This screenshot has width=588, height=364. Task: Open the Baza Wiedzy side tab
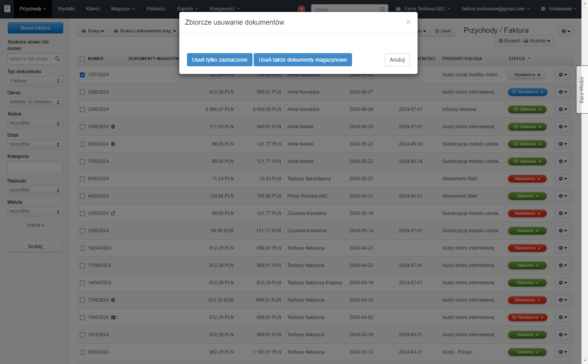pos(582,89)
